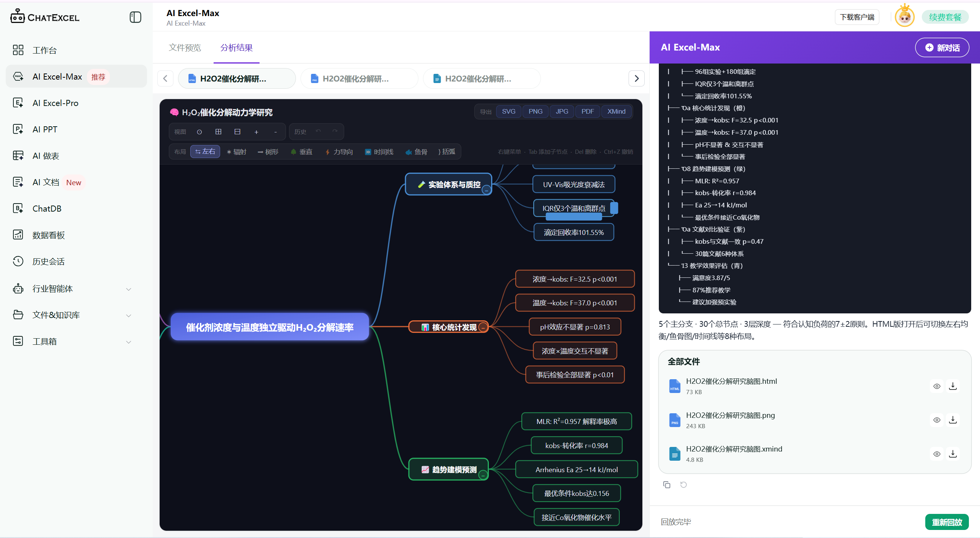Open the first H2O2催化分解研 HTML file tab

pos(237,78)
